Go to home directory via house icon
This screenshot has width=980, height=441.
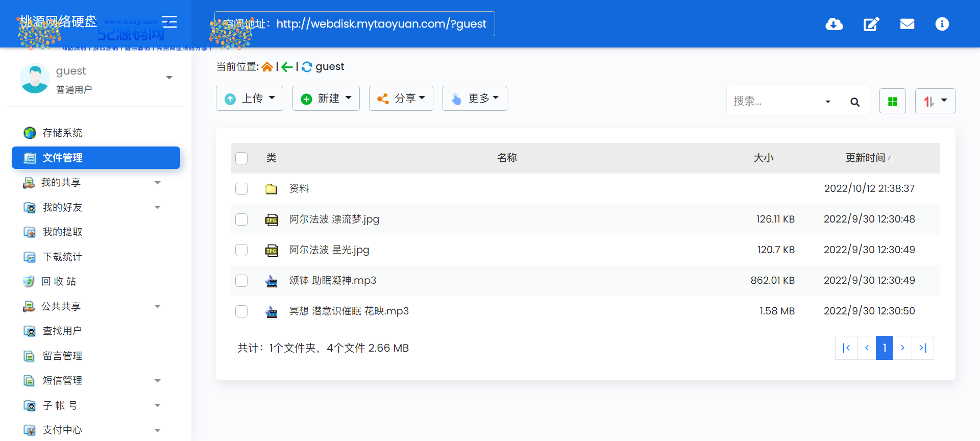(267, 67)
